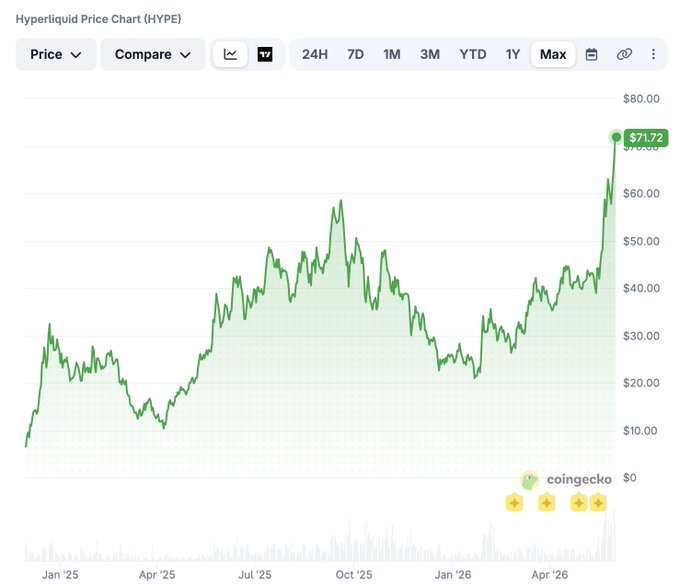Click the second yellow event marker
The height and width of the screenshot is (585, 680).
pos(546,503)
